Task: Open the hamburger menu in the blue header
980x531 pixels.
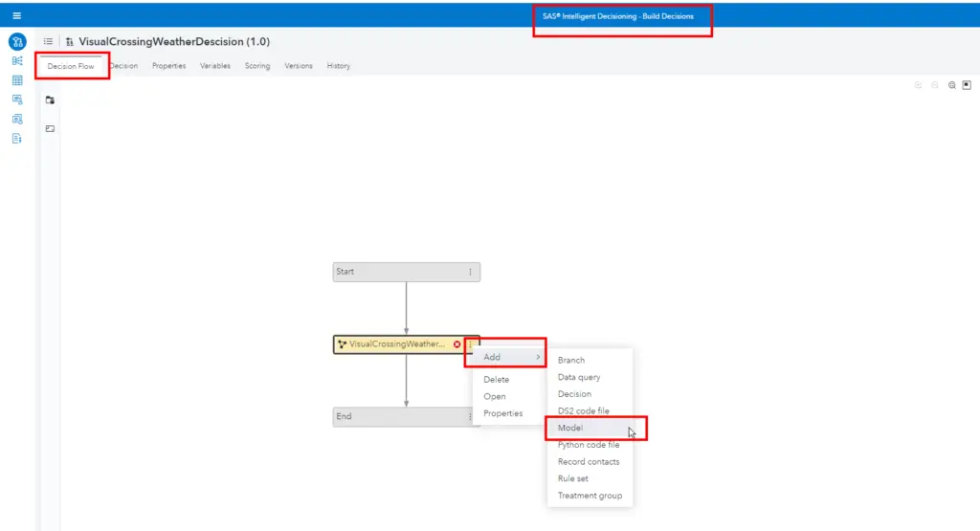Action: (x=16, y=14)
